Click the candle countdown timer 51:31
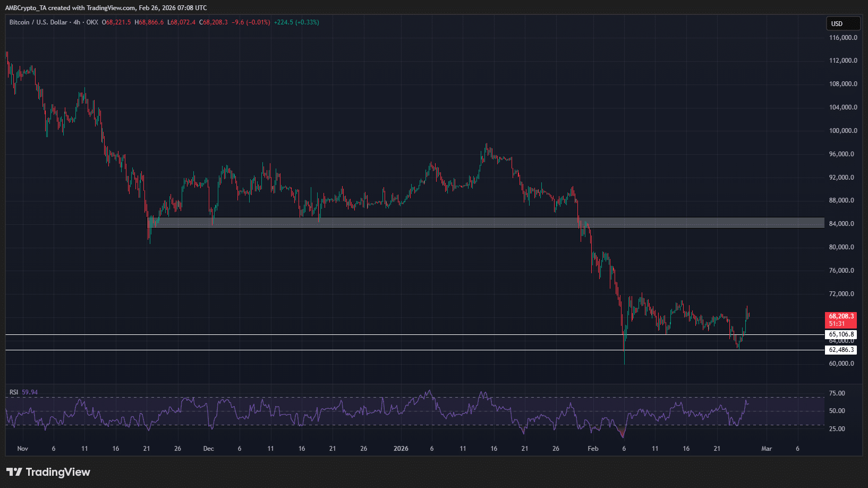Screen dimensions: 868x488 pyautogui.click(x=837, y=324)
